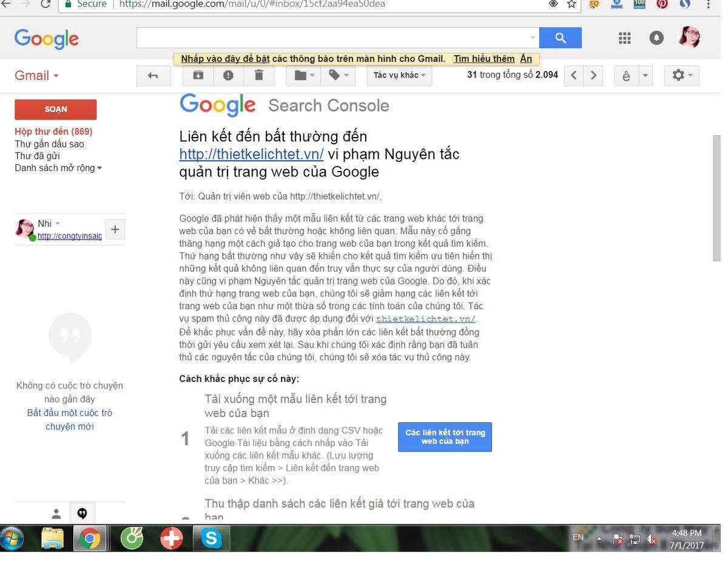The image size is (728, 582).
Task: Open 'Thư đã gửi' sent mail
Action: pyautogui.click(x=38, y=156)
